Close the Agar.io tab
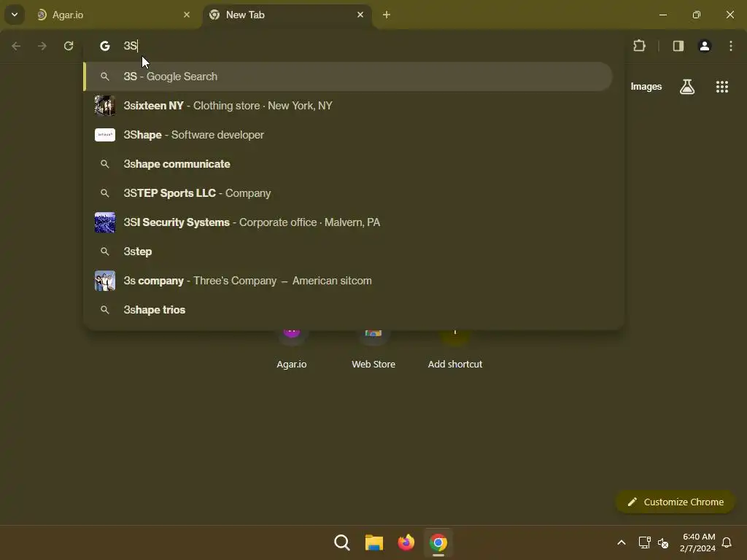 pyautogui.click(x=187, y=15)
